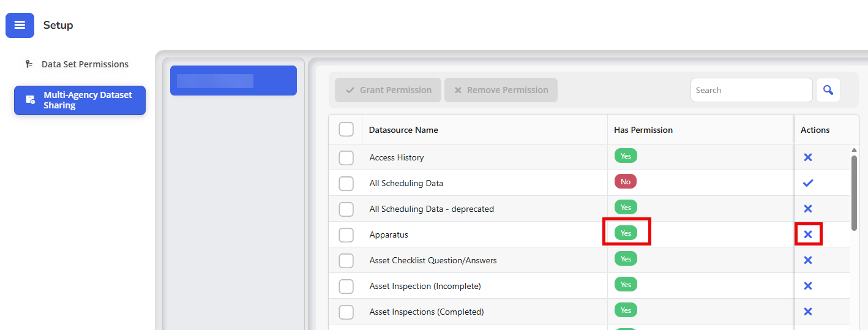Click the table's vertical scrollbar thumb
The width and height of the screenshot is (868, 330).
click(854, 193)
